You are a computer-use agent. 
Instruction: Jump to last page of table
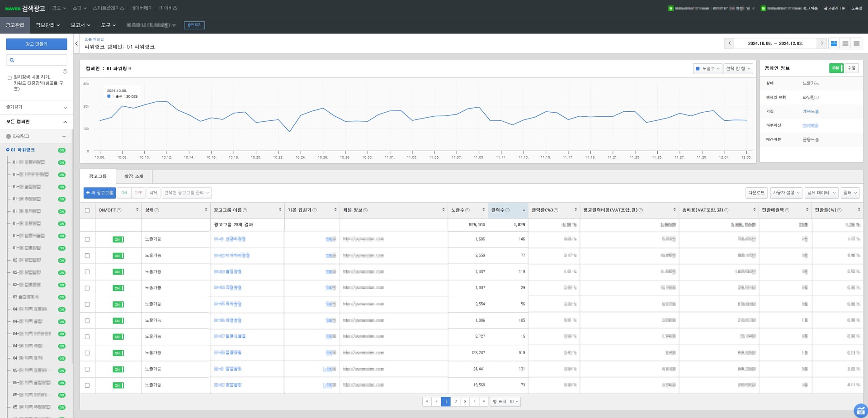(x=484, y=402)
